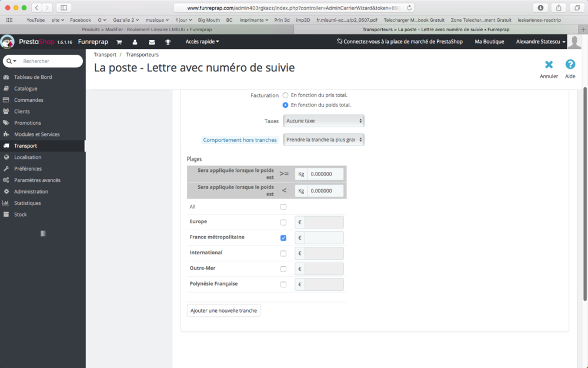Open the Taxes dropdown

click(323, 121)
